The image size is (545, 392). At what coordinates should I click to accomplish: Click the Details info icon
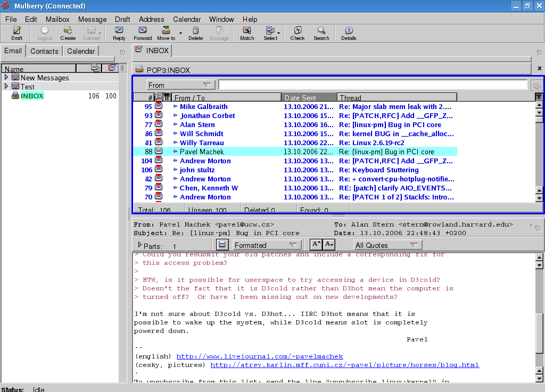click(x=349, y=33)
